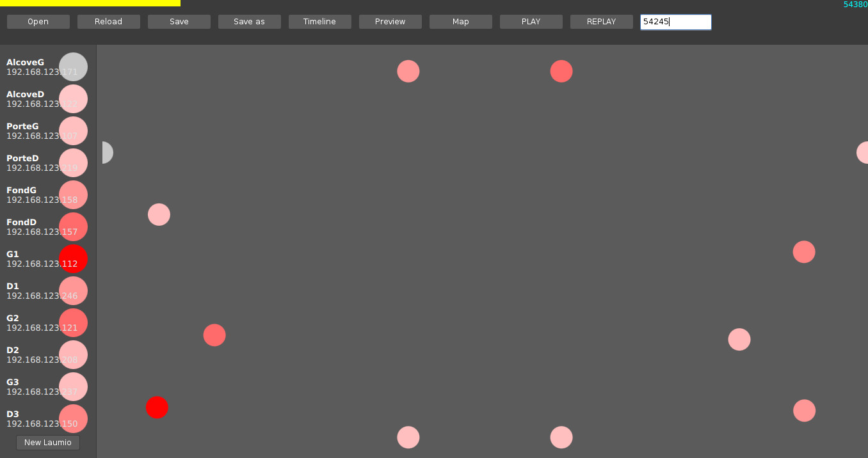This screenshot has width=868, height=458.
Task: Select the FondD color circle
Action: point(73,227)
